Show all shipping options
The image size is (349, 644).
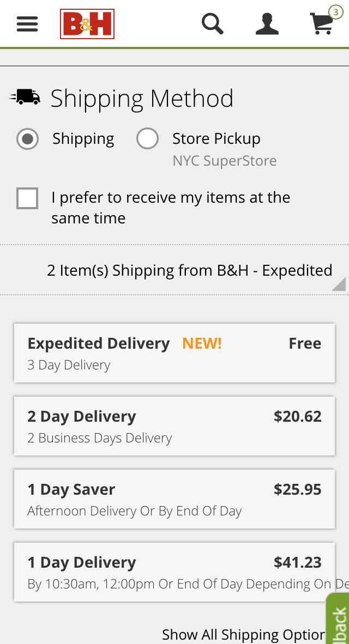(243, 634)
